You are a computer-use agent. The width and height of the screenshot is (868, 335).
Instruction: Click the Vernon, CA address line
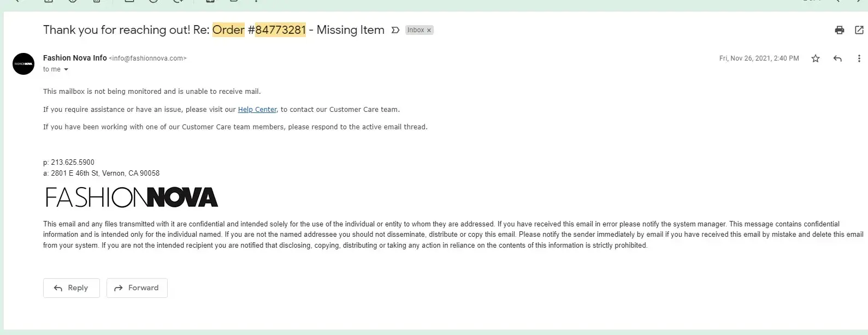coord(105,174)
